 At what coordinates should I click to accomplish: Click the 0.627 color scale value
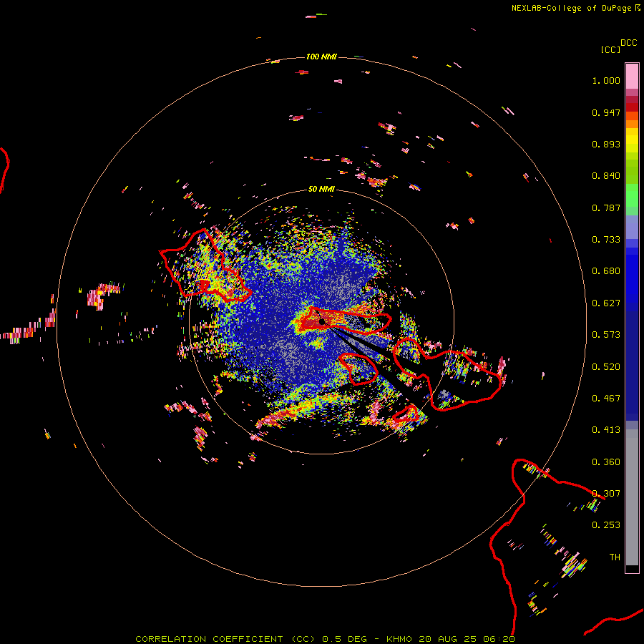[606, 303]
